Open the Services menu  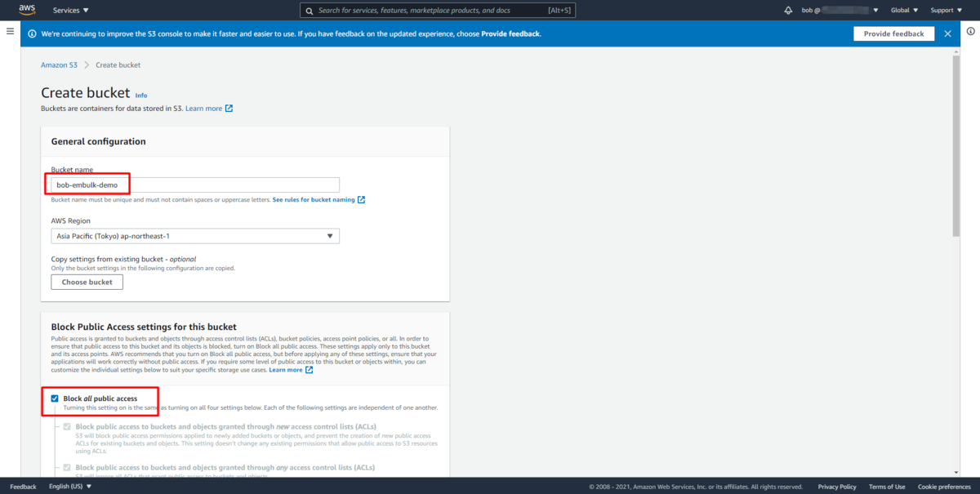tap(71, 11)
